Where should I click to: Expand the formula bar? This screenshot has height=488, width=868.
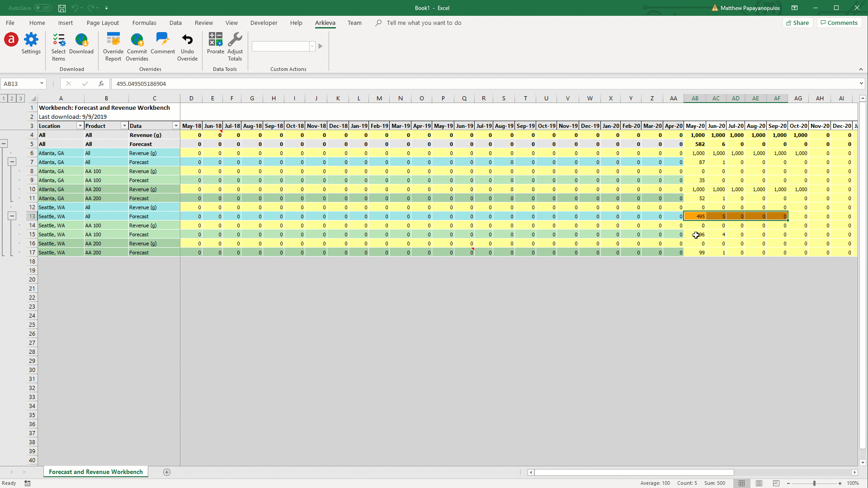[x=861, y=84]
